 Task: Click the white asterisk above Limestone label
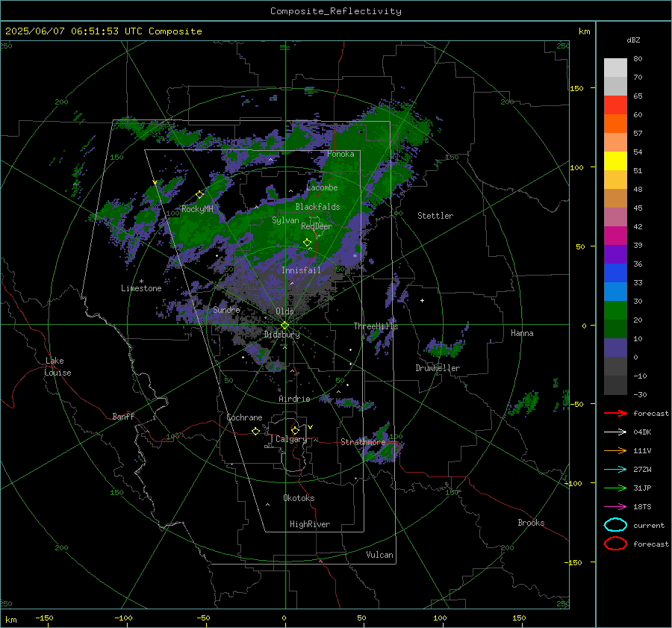(x=141, y=282)
